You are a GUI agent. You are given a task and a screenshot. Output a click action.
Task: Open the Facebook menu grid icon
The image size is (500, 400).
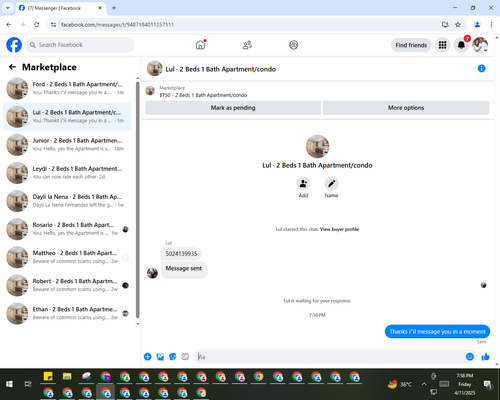[x=442, y=45]
